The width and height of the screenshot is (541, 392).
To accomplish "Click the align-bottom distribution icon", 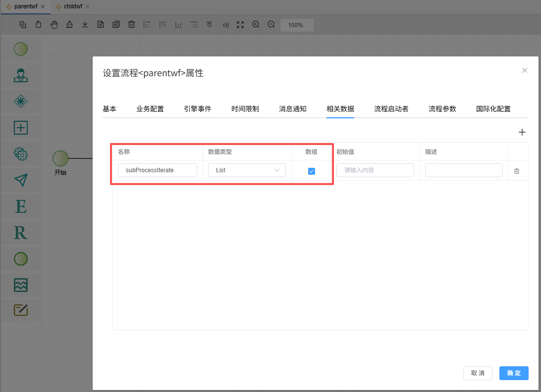I will tap(178, 24).
